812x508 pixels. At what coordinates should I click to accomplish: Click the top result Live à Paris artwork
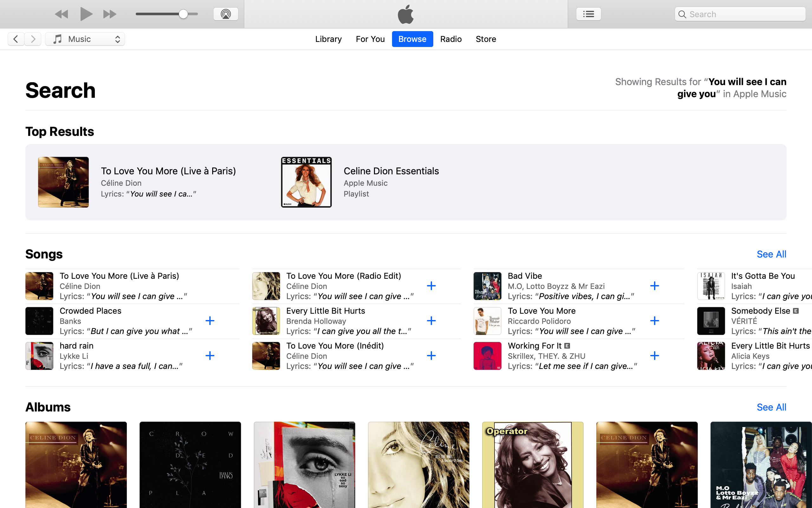tap(63, 182)
